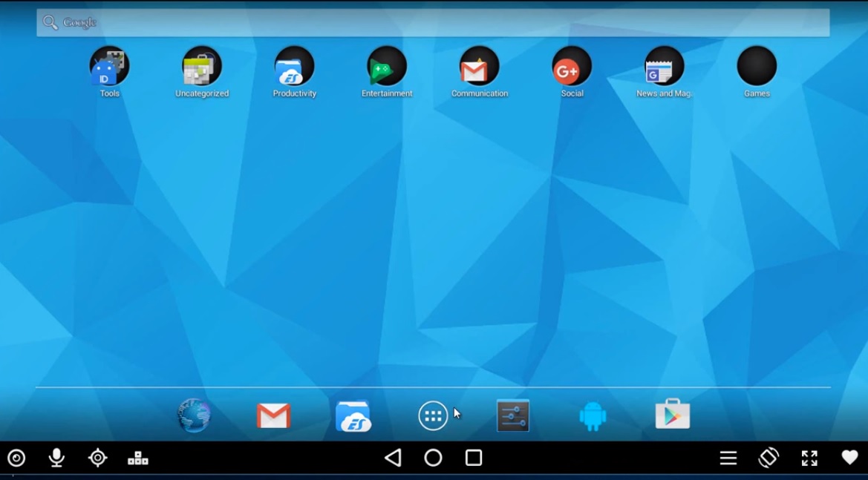Click the heart favorite icon

[849, 458]
